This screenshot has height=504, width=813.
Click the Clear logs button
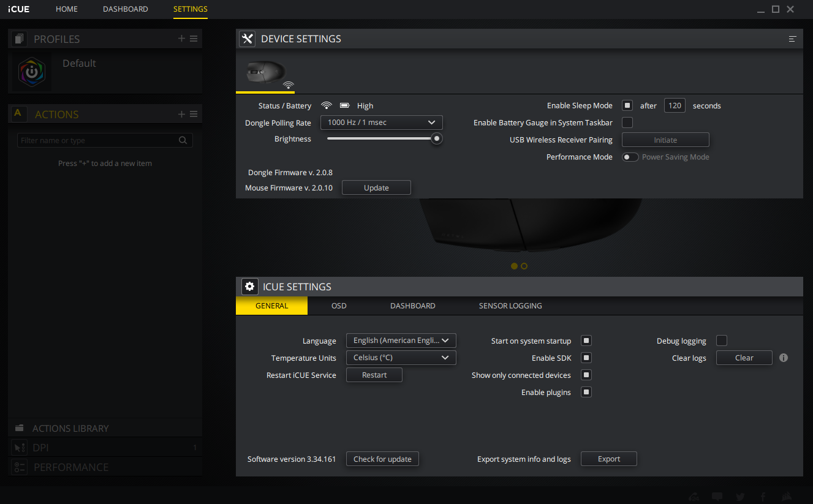point(744,358)
